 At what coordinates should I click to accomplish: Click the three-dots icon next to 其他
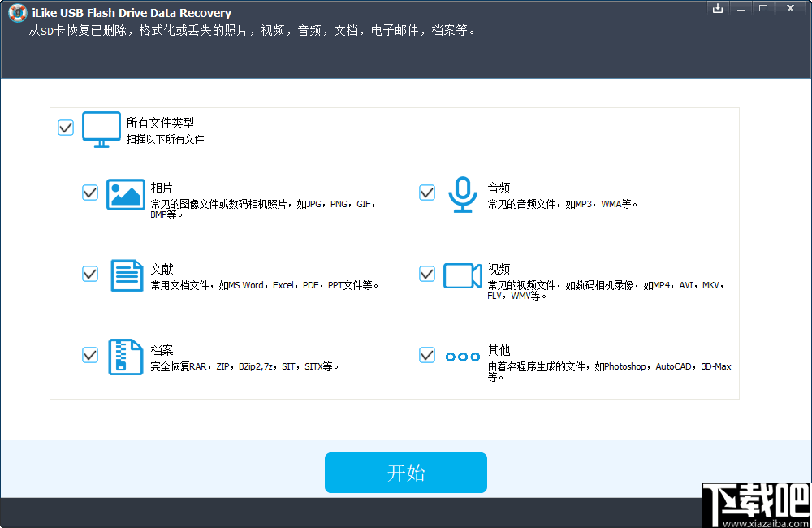pos(462,357)
